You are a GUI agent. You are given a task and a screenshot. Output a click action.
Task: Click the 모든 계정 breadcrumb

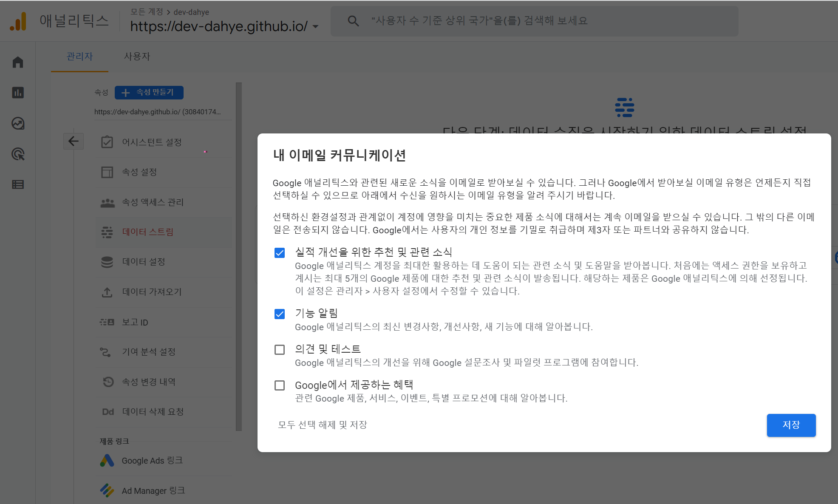[147, 12]
